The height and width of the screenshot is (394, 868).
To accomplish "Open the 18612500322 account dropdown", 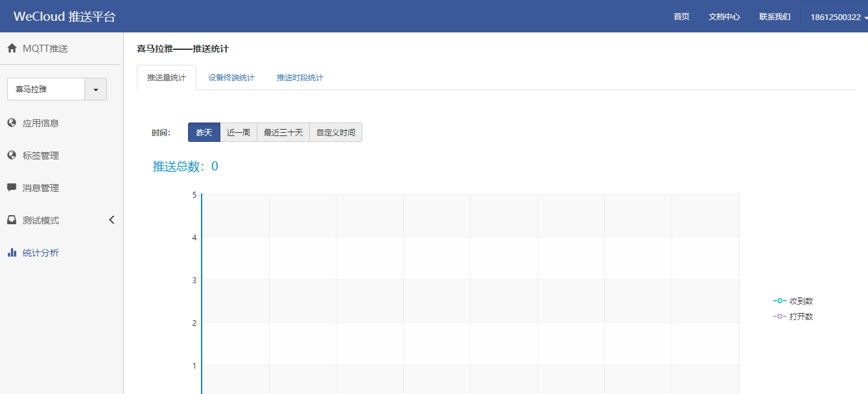I will tap(835, 17).
